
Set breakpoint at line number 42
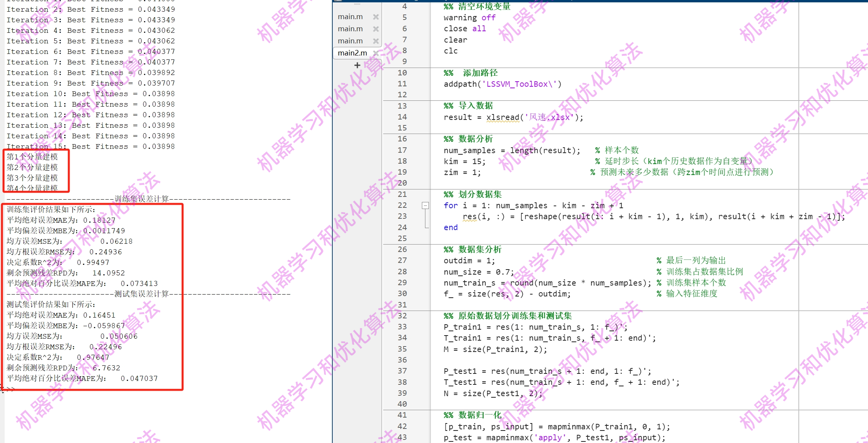[x=402, y=426]
